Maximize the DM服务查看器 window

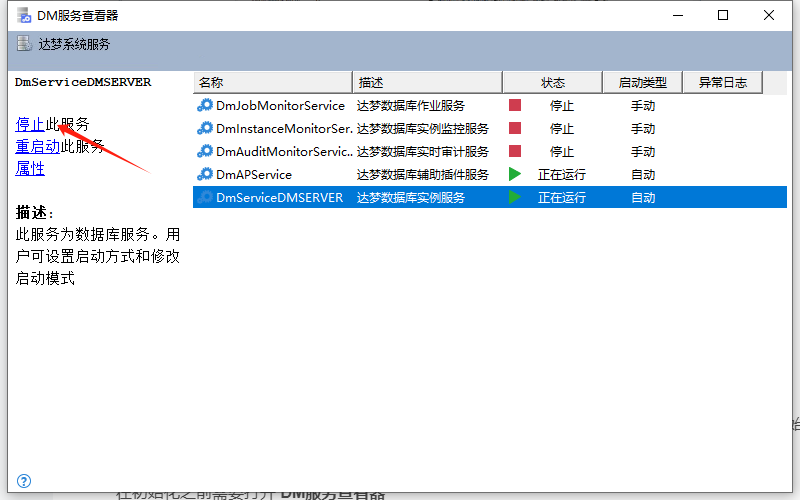click(723, 15)
